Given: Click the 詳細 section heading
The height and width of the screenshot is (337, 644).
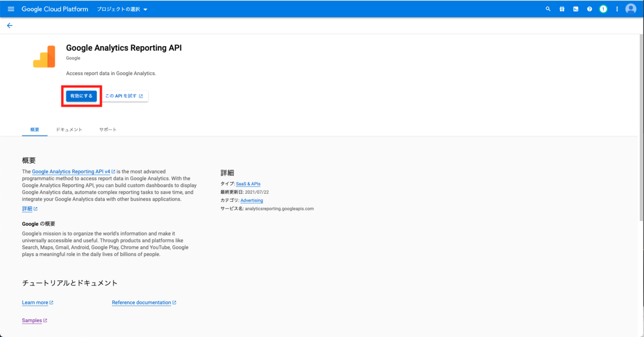Looking at the screenshot, I should [x=228, y=173].
